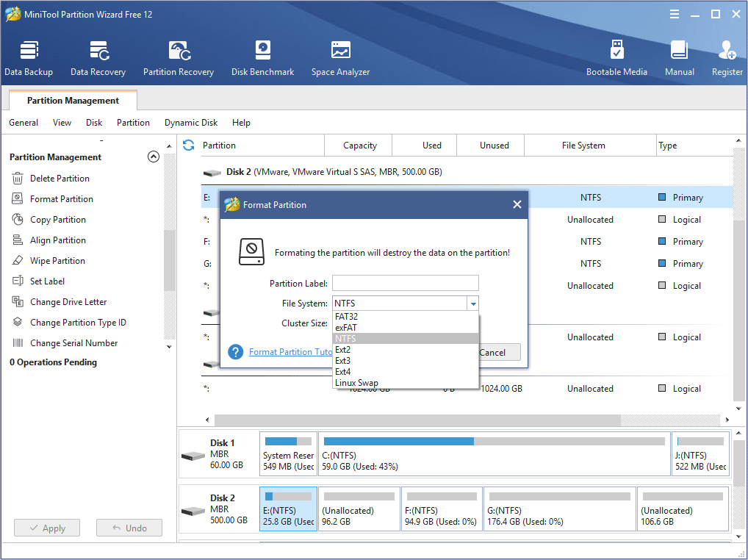Image resolution: width=748 pixels, height=560 pixels.
Task: Click the Cancel button in dialog
Action: pyautogui.click(x=499, y=352)
